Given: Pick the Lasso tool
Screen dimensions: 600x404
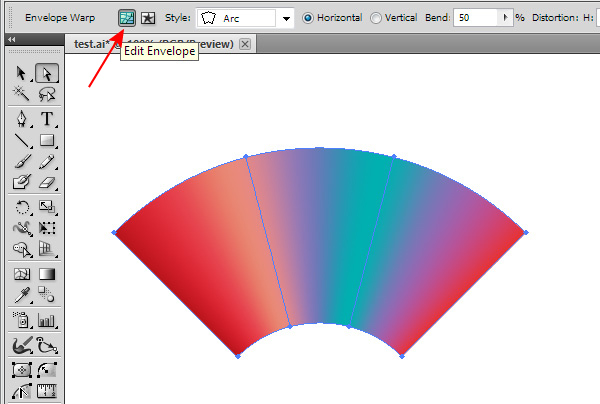Looking at the screenshot, I should pyautogui.click(x=47, y=94).
